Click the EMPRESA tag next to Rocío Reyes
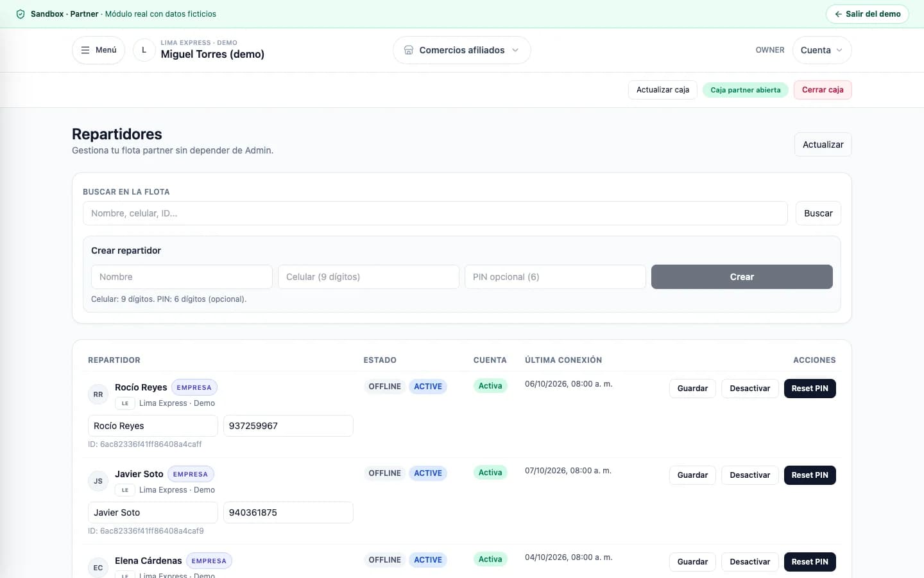The image size is (924, 578). [x=194, y=388]
